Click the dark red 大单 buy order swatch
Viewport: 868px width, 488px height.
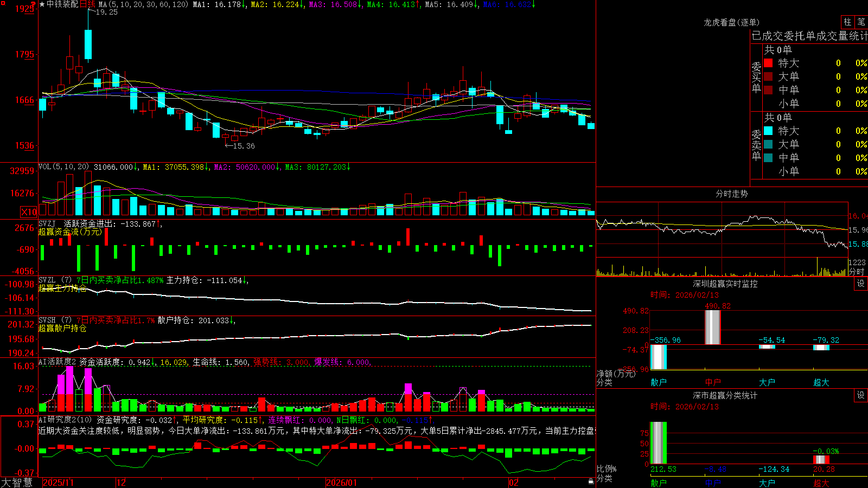pos(768,76)
